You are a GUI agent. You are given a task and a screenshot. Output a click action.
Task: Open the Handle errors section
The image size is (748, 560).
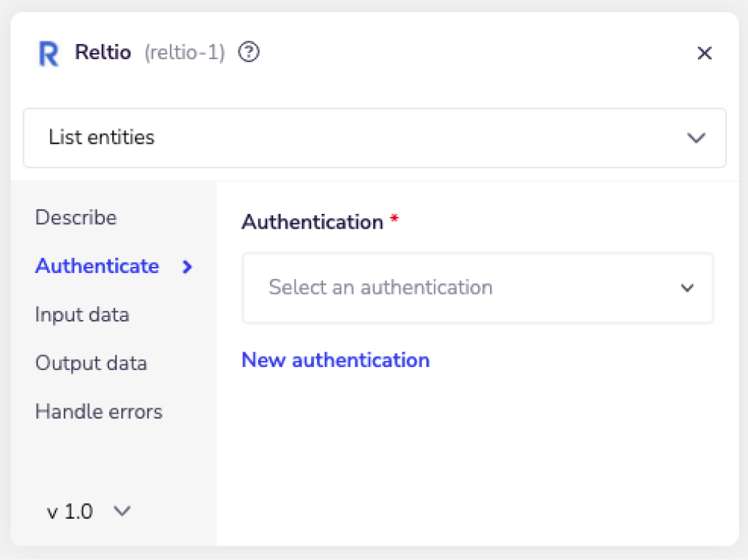(x=99, y=412)
